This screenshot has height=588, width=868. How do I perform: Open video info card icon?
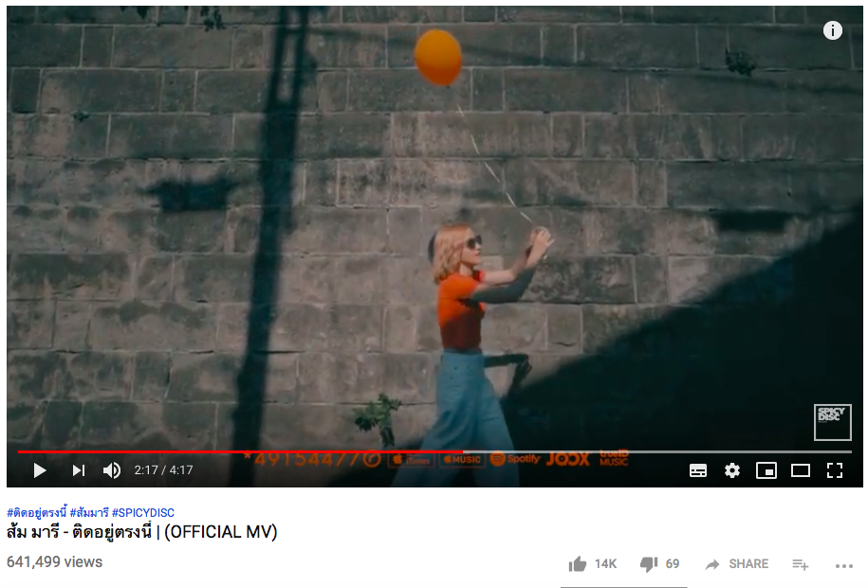(x=833, y=30)
